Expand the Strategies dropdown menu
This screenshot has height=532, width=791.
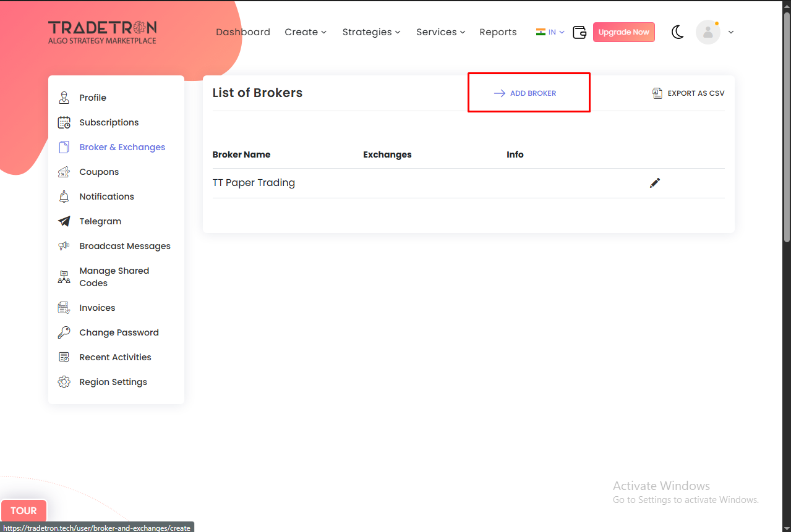[371, 32]
